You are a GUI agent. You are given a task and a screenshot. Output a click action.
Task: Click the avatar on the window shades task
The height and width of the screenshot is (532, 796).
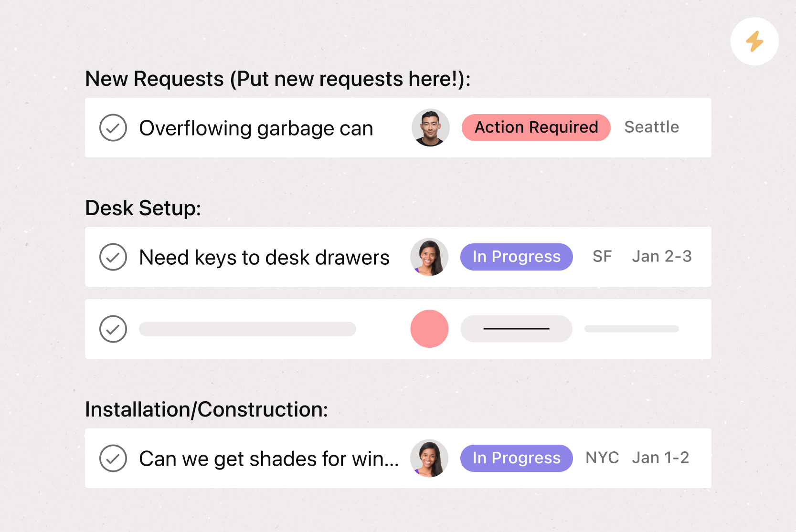[x=429, y=458]
